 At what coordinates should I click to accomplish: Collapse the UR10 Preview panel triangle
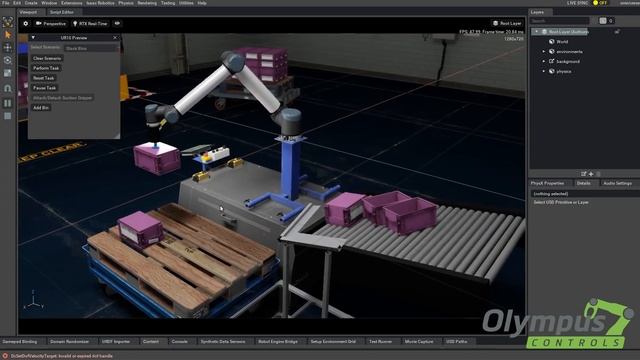pos(33,38)
